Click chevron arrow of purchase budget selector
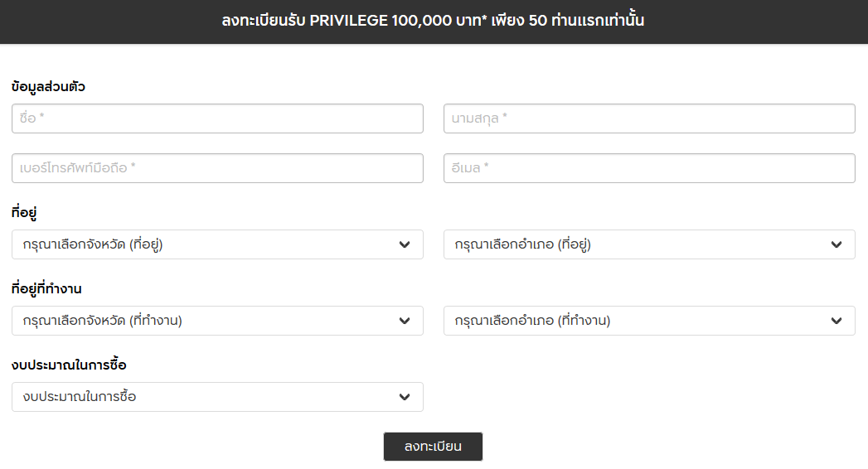Viewport: 868px width, 469px height. tap(405, 397)
